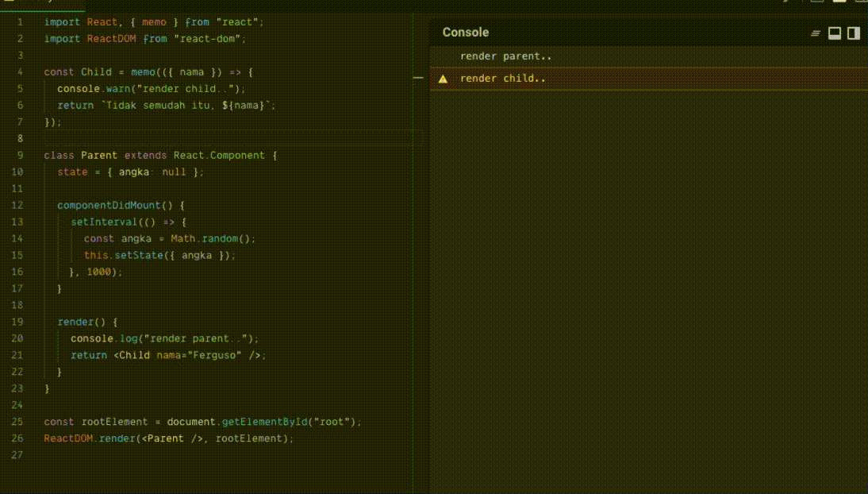Click the "Ferguso" string in Child JSX
This screenshot has width=868, height=494.
click(x=215, y=355)
